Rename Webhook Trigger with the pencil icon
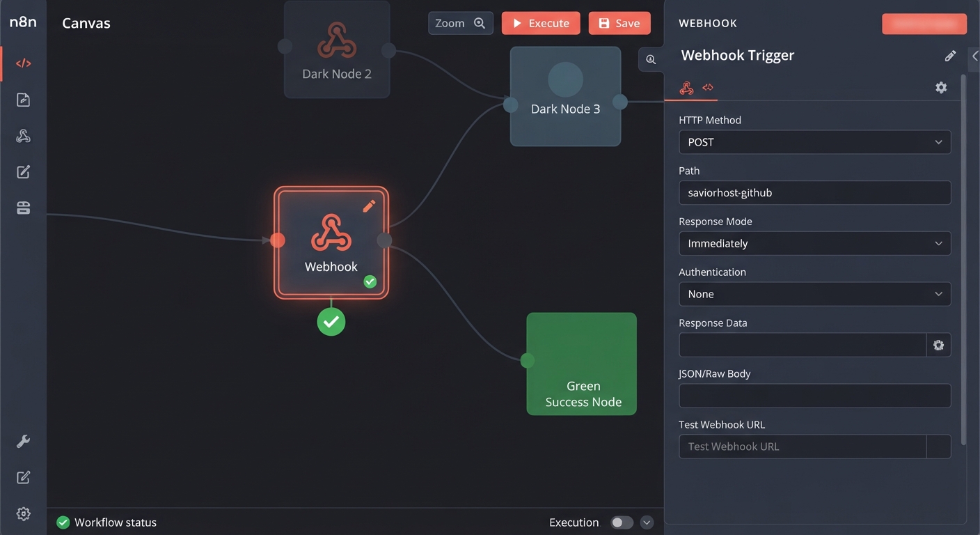The width and height of the screenshot is (980, 535). click(x=950, y=56)
